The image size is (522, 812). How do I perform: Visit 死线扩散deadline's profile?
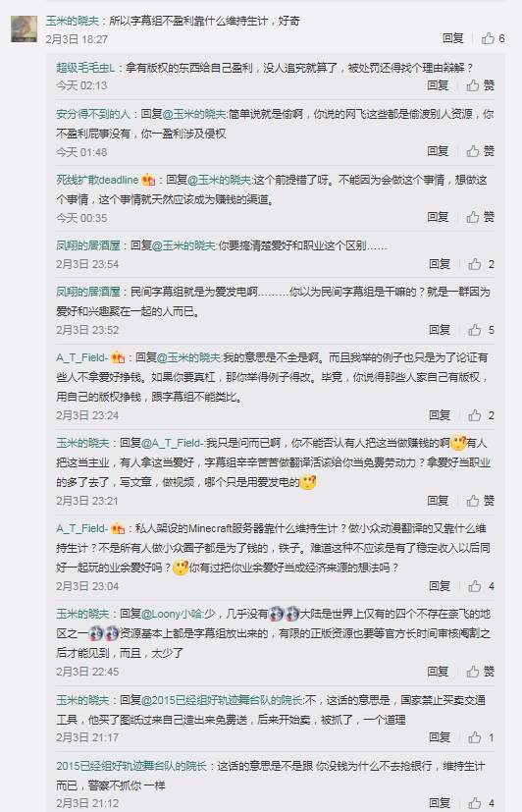click(97, 180)
